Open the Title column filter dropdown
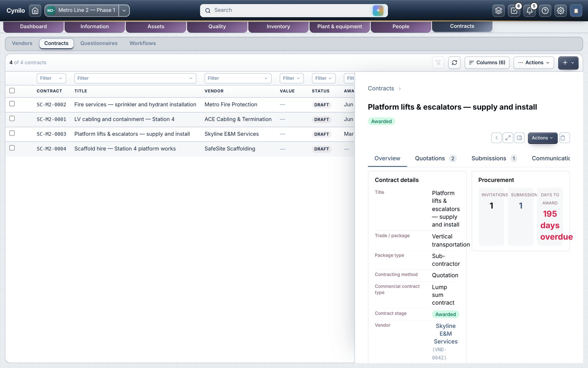 (135, 78)
